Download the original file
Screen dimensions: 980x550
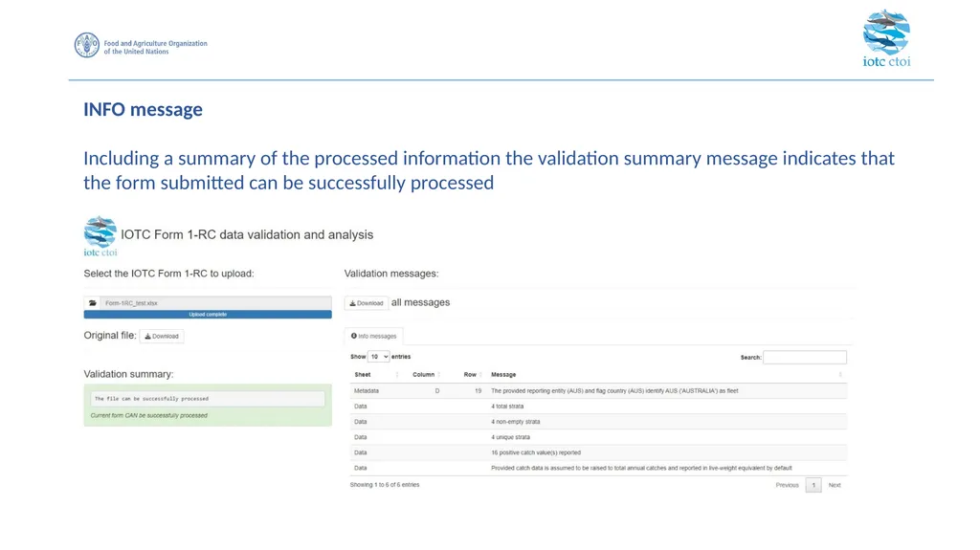(x=162, y=337)
